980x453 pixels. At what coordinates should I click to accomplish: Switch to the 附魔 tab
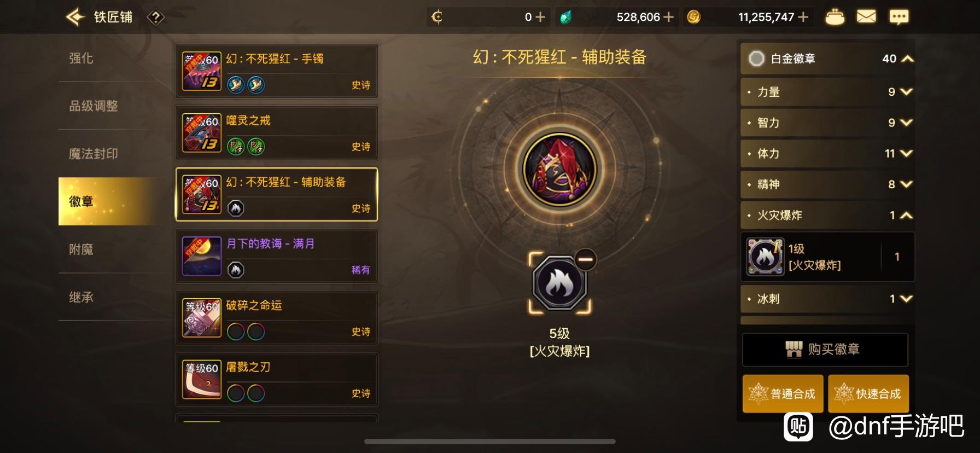81,249
